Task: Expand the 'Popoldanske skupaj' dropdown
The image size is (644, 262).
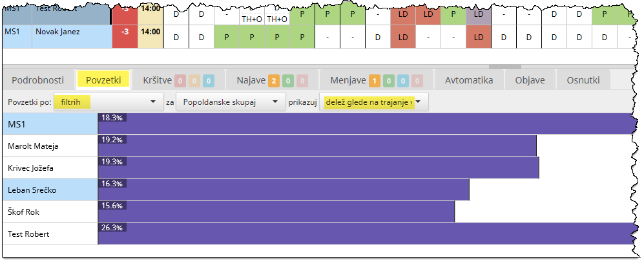Action: 231,102
